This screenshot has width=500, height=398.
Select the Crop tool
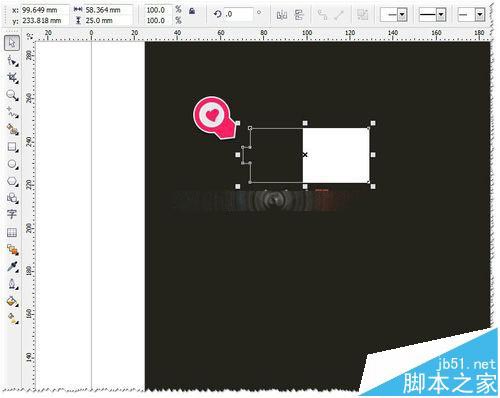pos(12,78)
